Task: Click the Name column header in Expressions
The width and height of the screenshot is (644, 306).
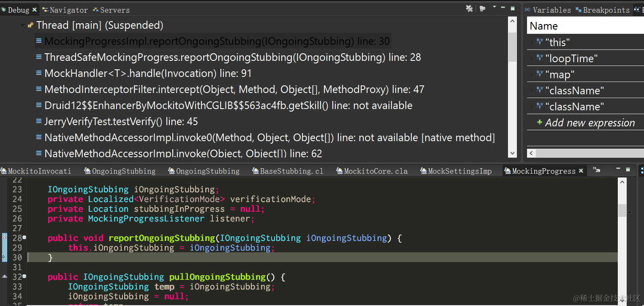Action: click(x=585, y=26)
